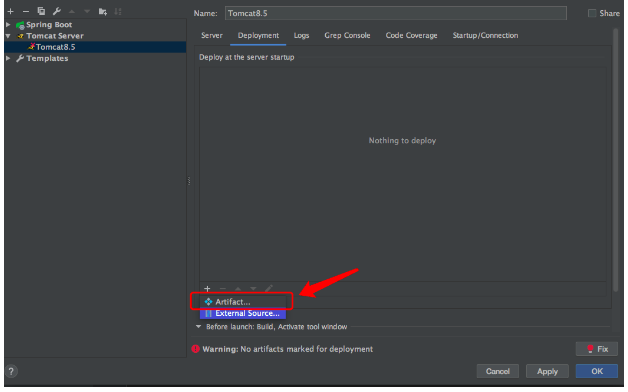628x392 pixels.
Task: Click the up arrow under deploy list
Action: [238, 288]
